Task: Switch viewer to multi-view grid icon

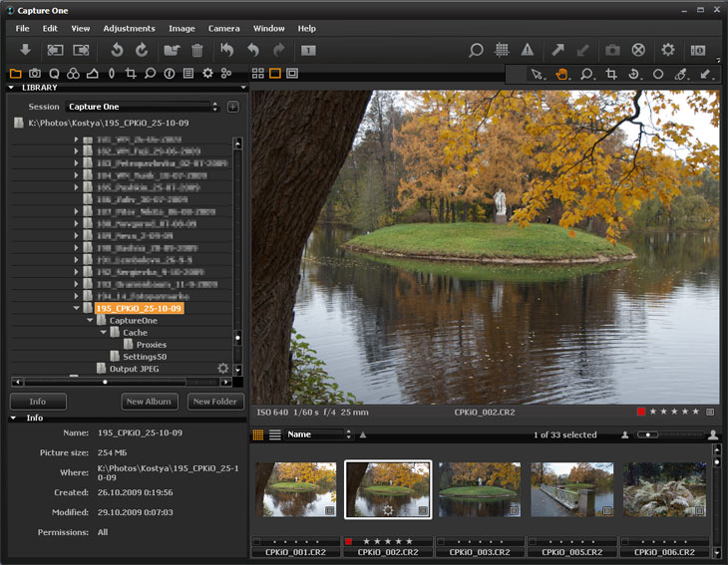Action: pyautogui.click(x=258, y=74)
